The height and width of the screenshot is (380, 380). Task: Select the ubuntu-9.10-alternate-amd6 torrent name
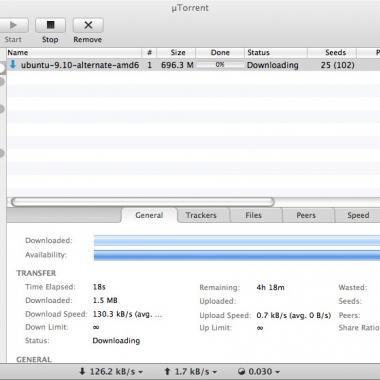pyautogui.click(x=80, y=65)
